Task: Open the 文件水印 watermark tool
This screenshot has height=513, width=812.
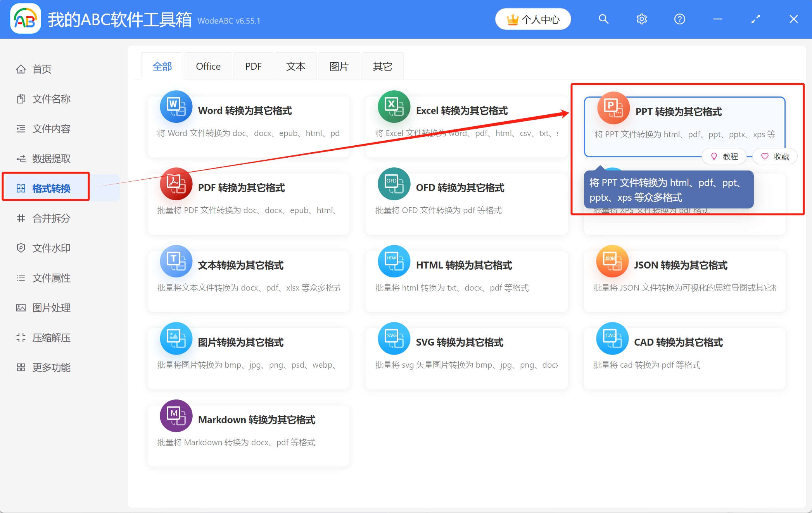Action: pos(51,248)
